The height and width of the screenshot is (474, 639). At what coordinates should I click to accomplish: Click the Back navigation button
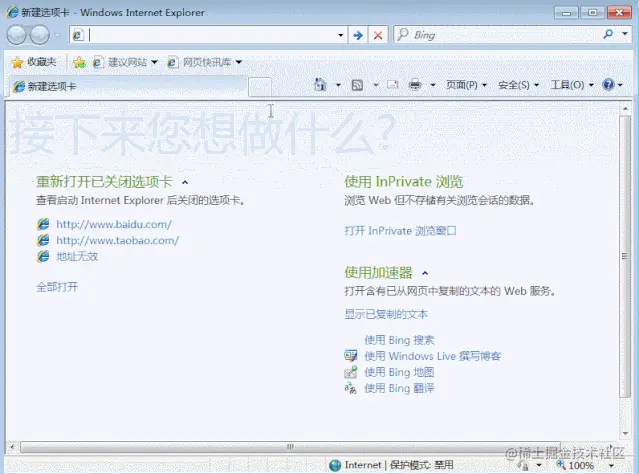17,35
